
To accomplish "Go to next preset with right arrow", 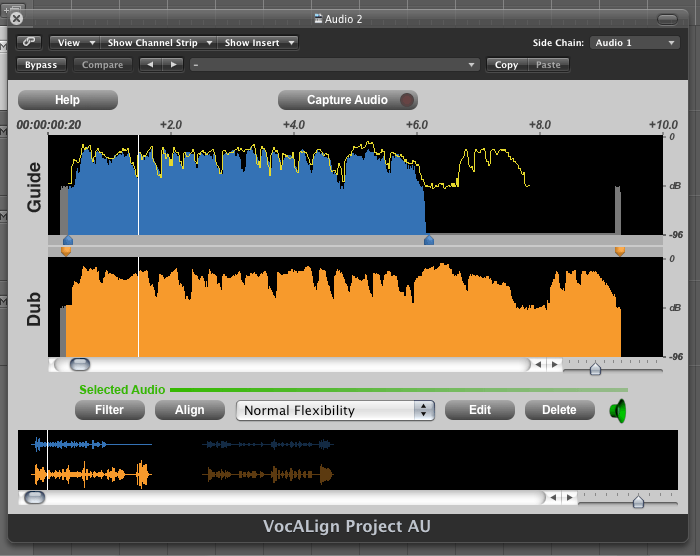I will pos(173,65).
